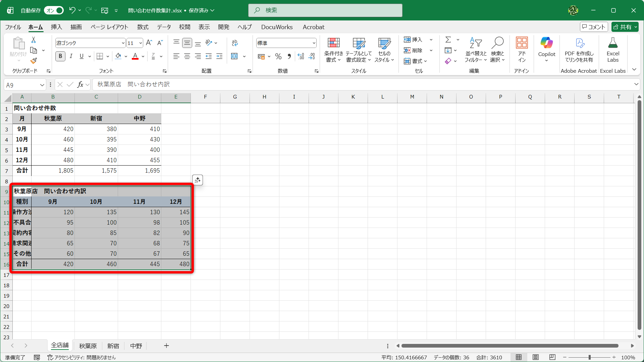Toggle the AutoSave switch off
The width and height of the screenshot is (644, 362).
(x=54, y=10)
